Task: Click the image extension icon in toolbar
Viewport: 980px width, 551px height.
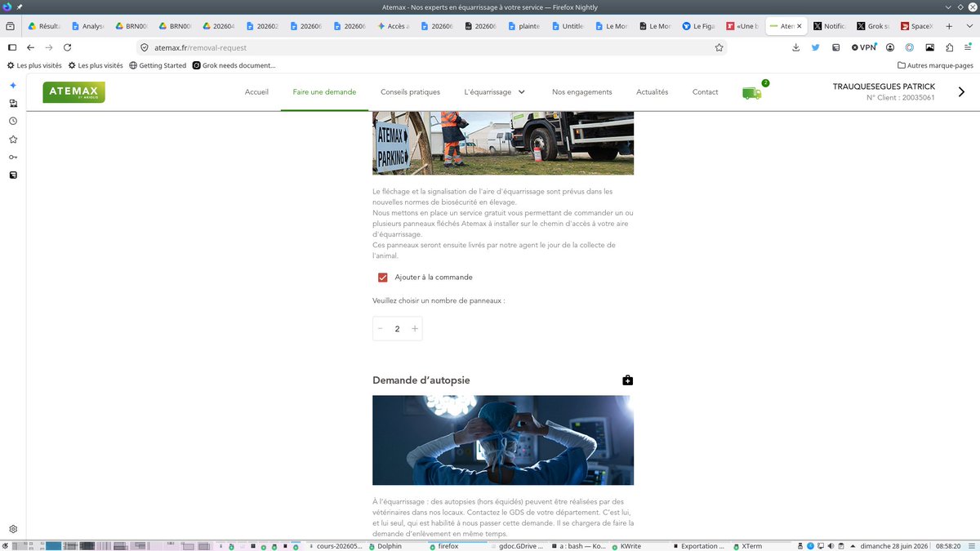Action: pos(929,47)
